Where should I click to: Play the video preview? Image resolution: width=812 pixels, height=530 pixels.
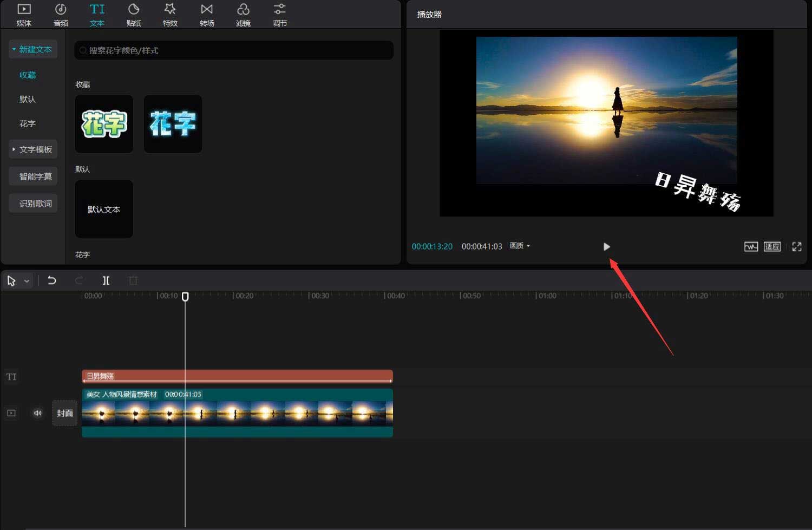coord(606,247)
